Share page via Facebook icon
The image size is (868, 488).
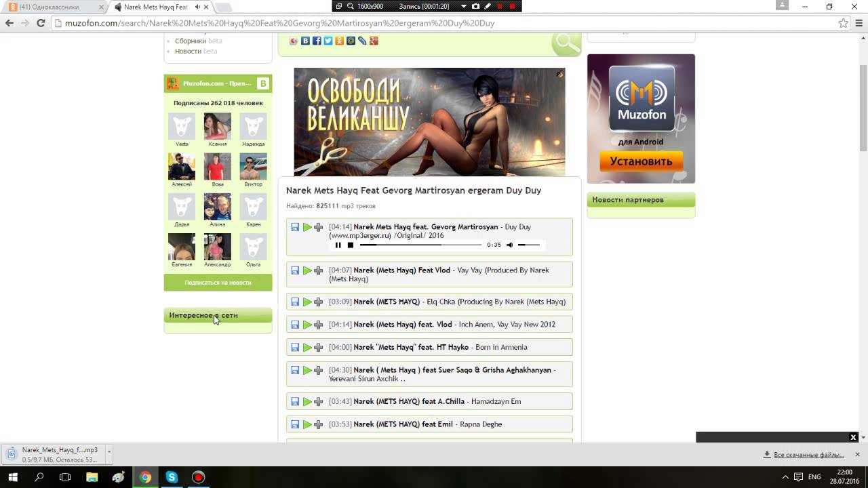[317, 41]
